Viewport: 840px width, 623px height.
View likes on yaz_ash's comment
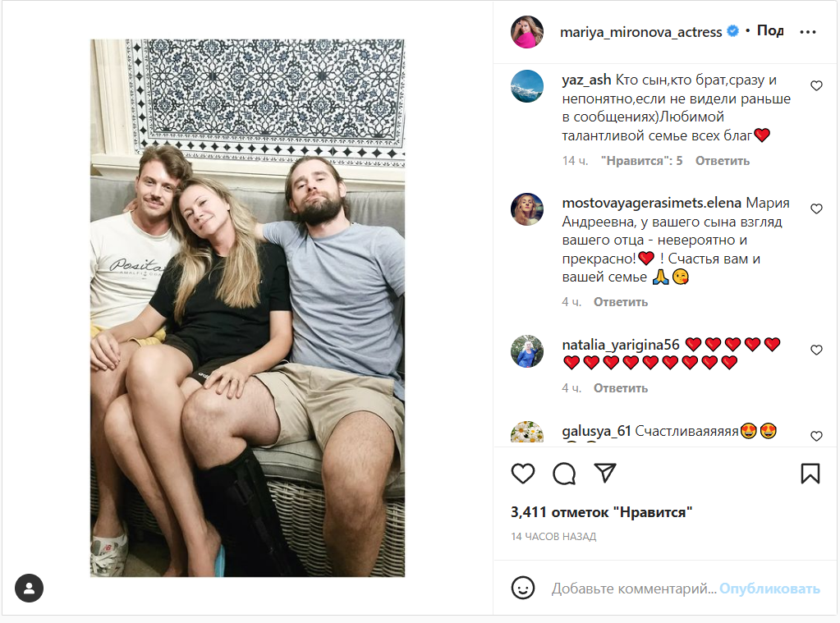(642, 161)
